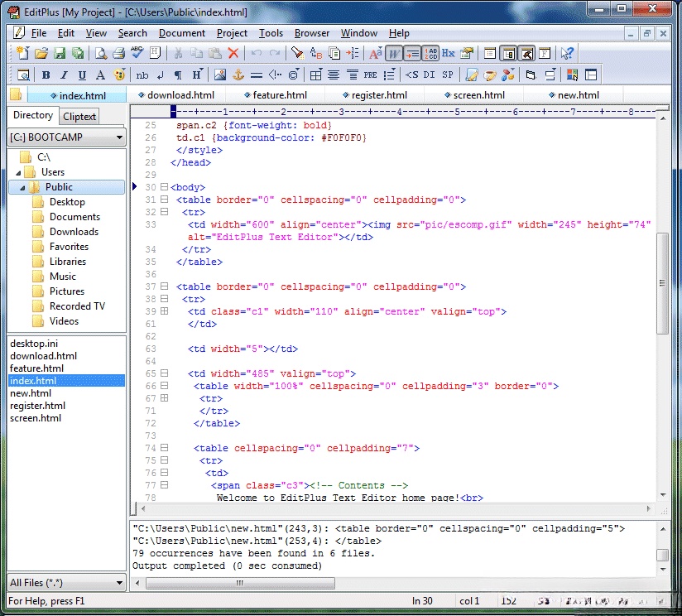Open the File menu
This screenshot has width=682, height=616.
pyautogui.click(x=39, y=33)
